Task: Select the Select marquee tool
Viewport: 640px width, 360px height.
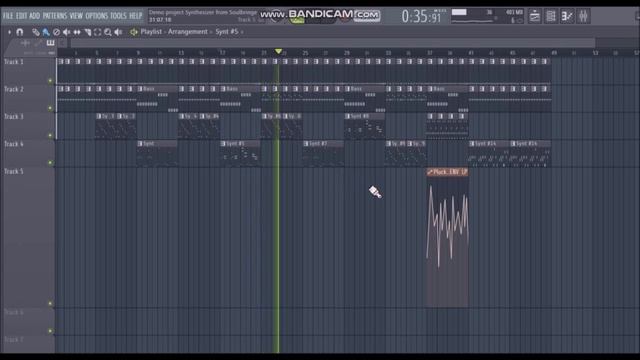Action: coord(98,32)
